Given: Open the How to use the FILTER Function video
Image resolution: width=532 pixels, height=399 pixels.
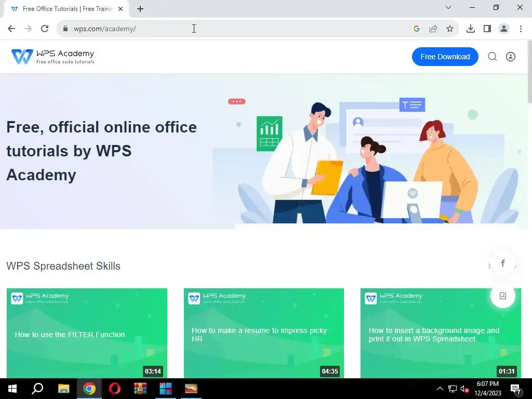Looking at the screenshot, I should 87,333.
